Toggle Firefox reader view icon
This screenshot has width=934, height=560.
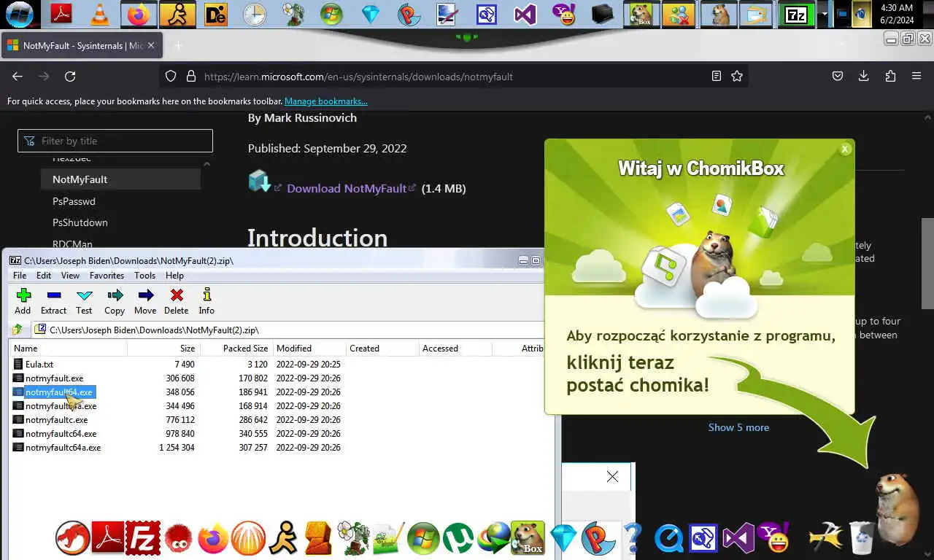[717, 76]
